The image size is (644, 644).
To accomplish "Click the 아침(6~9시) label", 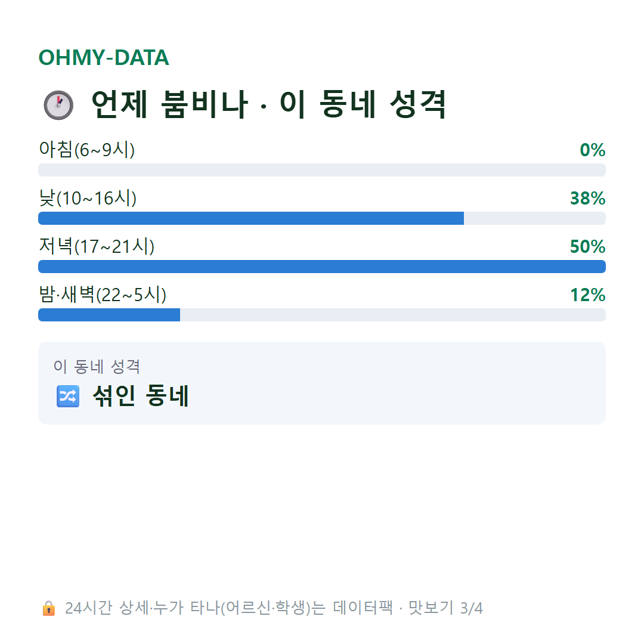I will (86, 150).
